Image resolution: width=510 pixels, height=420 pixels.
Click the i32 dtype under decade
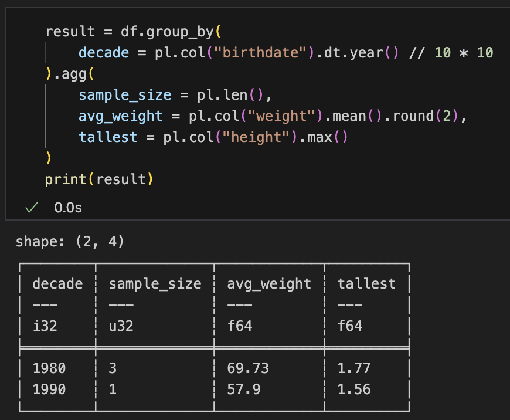click(45, 326)
